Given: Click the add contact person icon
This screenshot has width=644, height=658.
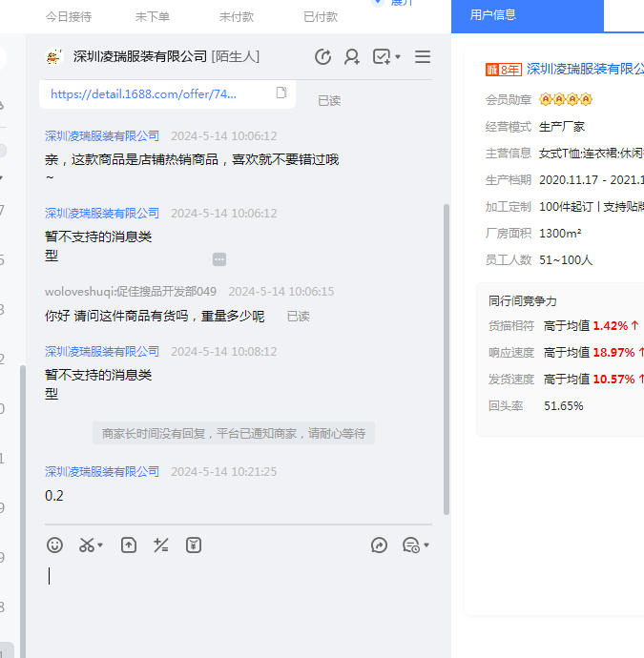Looking at the screenshot, I should (x=352, y=57).
